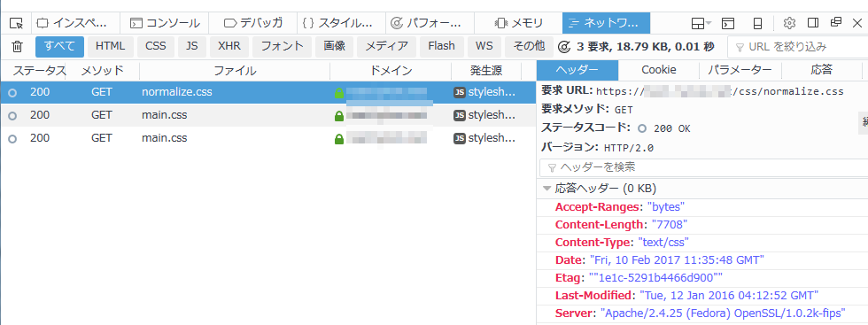Toggle the 画像 filter
The image size is (868, 325).
335,47
